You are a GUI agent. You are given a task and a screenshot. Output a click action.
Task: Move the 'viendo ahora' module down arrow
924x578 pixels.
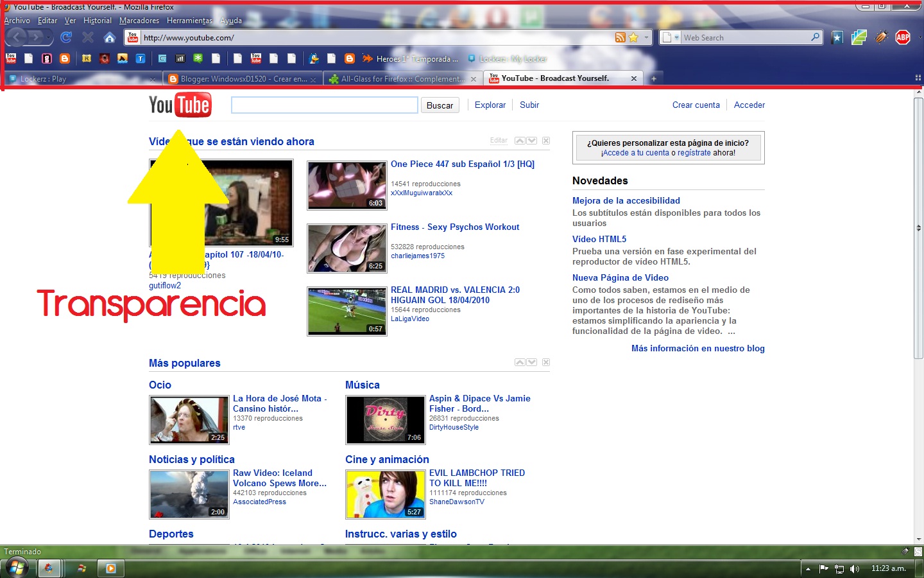click(532, 141)
